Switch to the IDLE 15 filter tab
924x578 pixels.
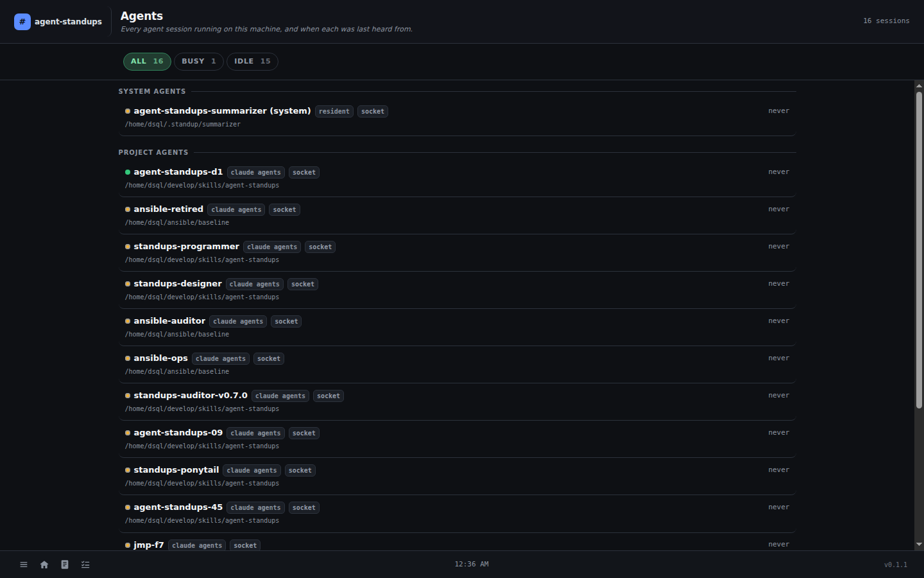pyautogui.click(x=252, y=62)
